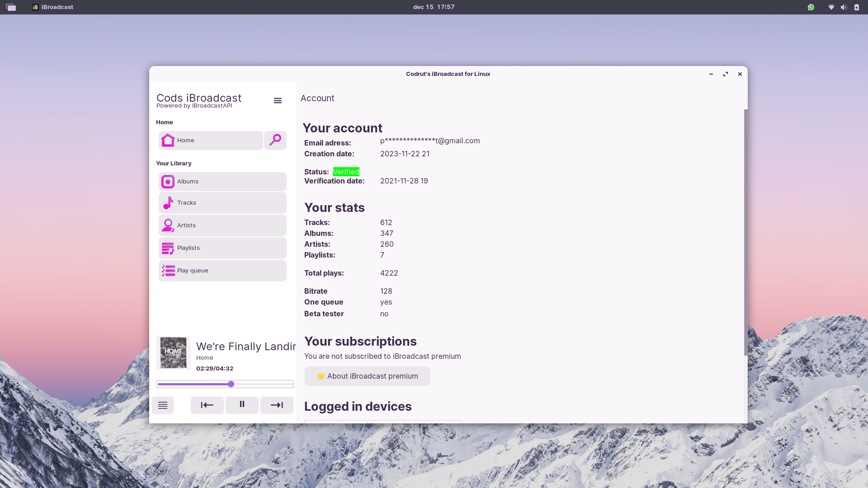Select the Play queue icon

tap(168, 271)
